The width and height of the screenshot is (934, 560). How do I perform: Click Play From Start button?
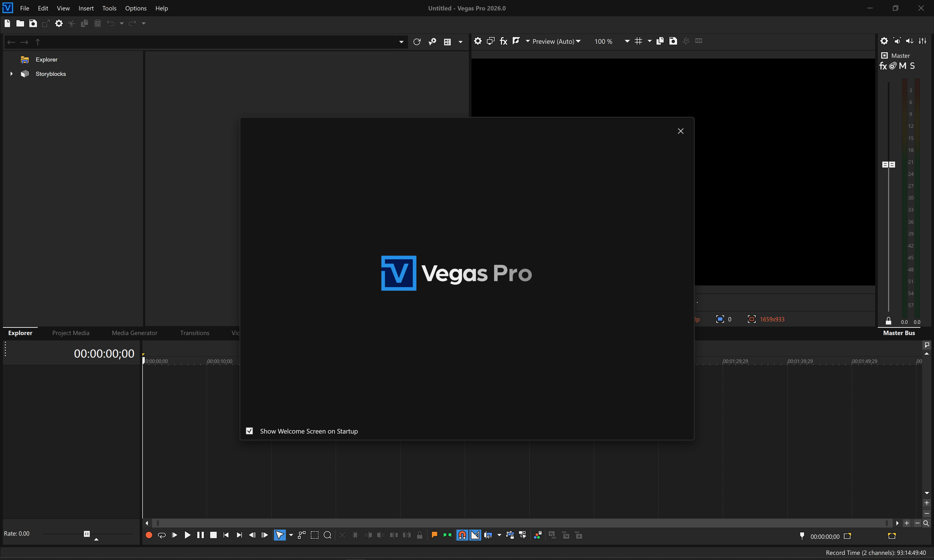pos(174,535)
